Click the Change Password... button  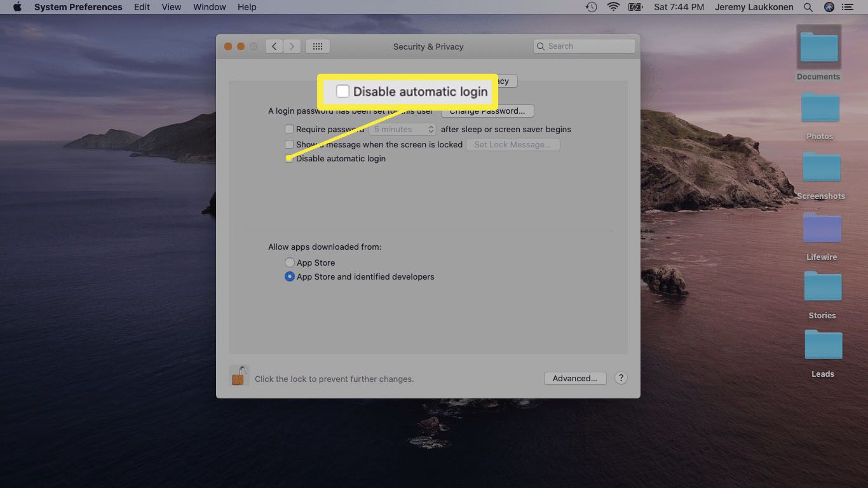(487, 111)
